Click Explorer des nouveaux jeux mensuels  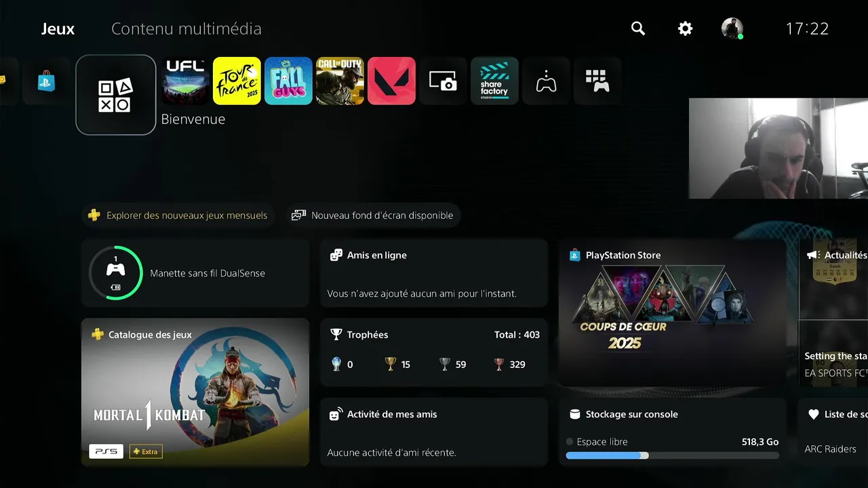point(179,216)
